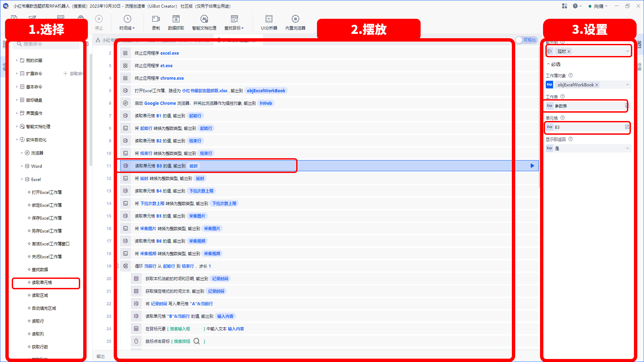Expand the 界面操作 node
The height and width of the screenshot is (362, 644).
pyautogui.click(x=17, y=113)
